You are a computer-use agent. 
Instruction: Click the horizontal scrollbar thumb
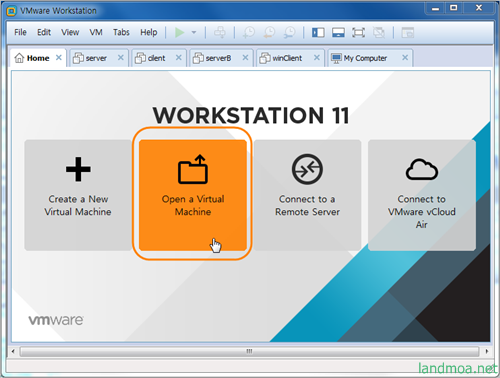pos(249,351)
